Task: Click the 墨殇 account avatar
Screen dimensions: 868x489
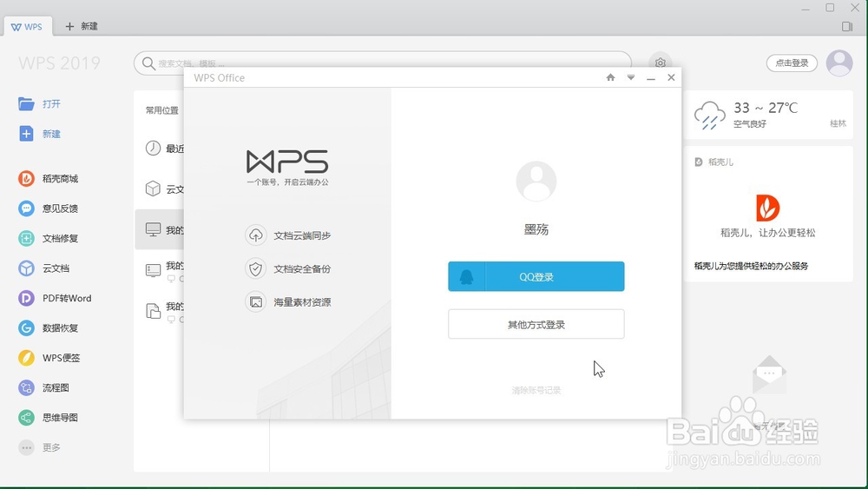Action: [x=536, y=182]
